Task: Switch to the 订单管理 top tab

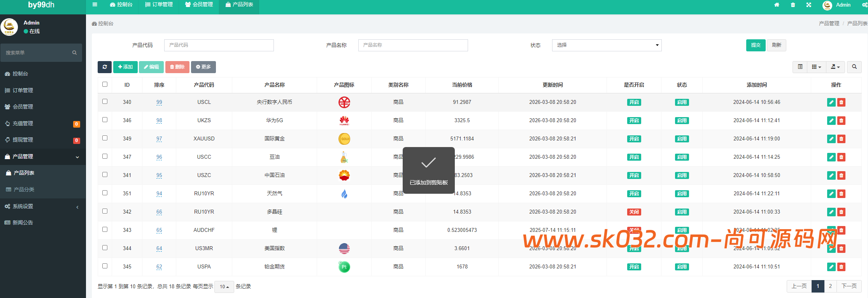Action: tap(159, 5)
